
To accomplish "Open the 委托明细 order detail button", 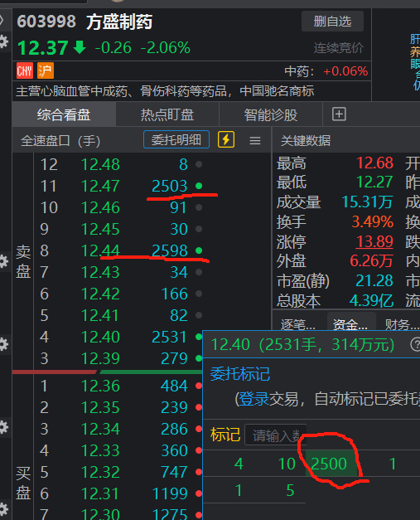I will (x=176, y=139).
